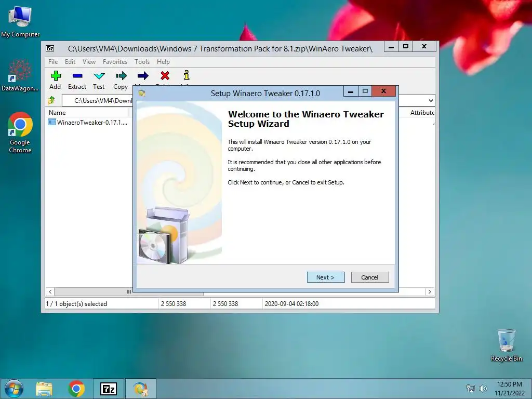Open the Help menu in 7-Zip

pos(163,62)
